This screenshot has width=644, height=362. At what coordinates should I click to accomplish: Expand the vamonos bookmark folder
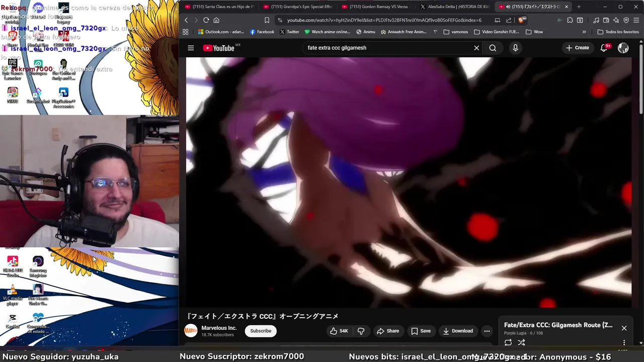[456, 32]
